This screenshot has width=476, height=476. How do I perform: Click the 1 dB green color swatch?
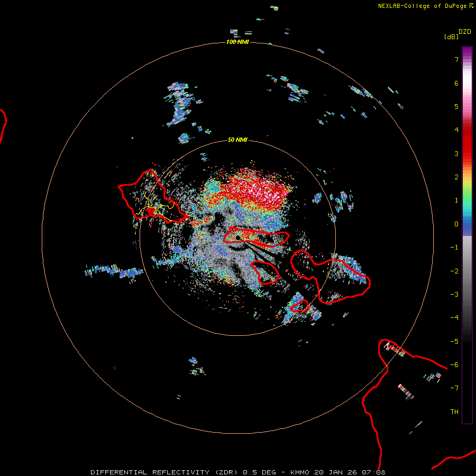[467, 200]
